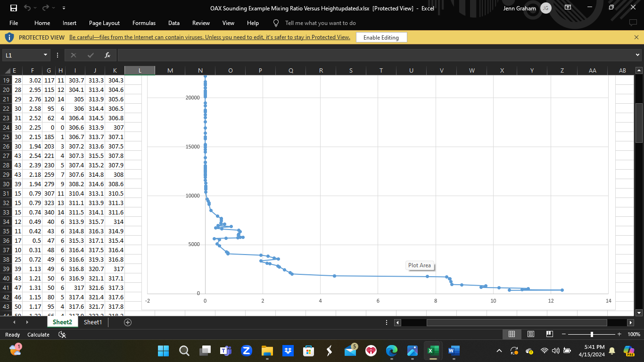Customize Quick Access Toolbar via its dropdown

(x=64, y=8)
